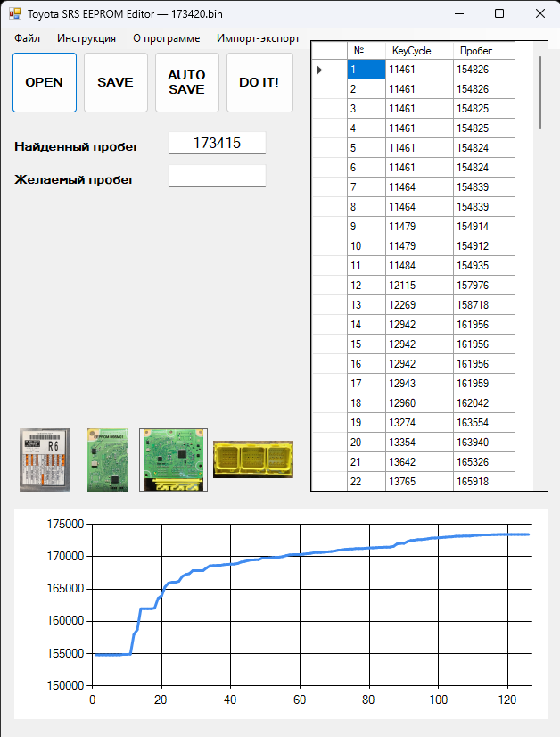This screenshot has height=737, width=560.
Task: Select the Пробег cell 154826 in row 2
Action: 484,89
